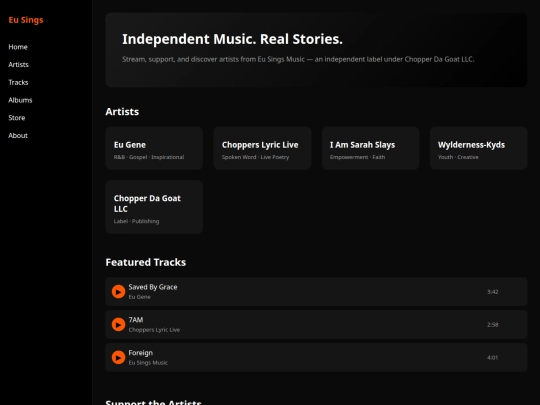Screen dimensions: 540x405
Task: Navigate to the Store page
Action: pos(17,118)
